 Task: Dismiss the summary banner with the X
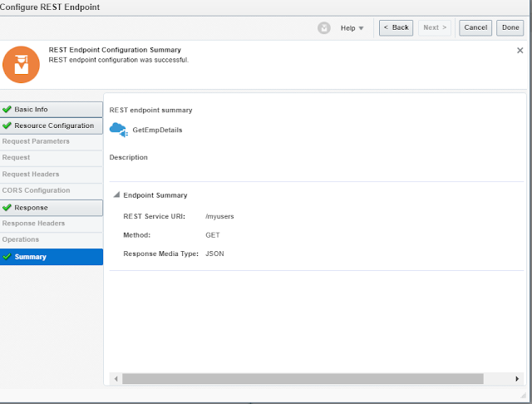point(520,51)
